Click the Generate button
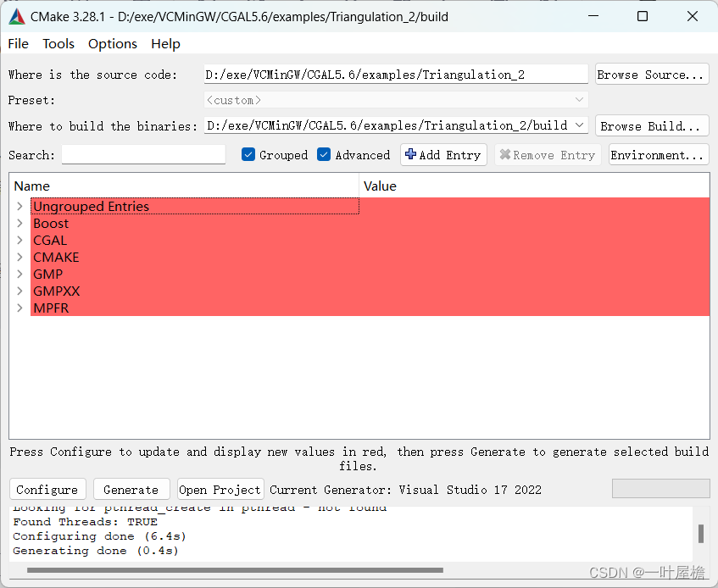 (131, 489)
